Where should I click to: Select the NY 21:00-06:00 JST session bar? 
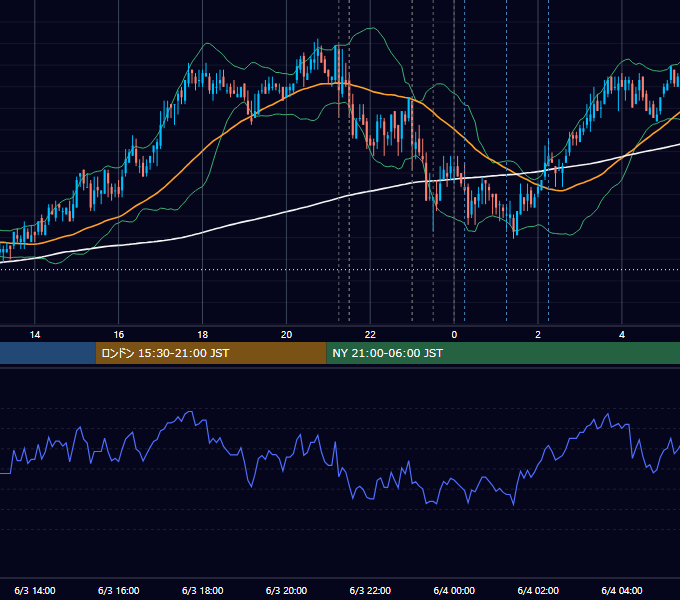[503, 353]
